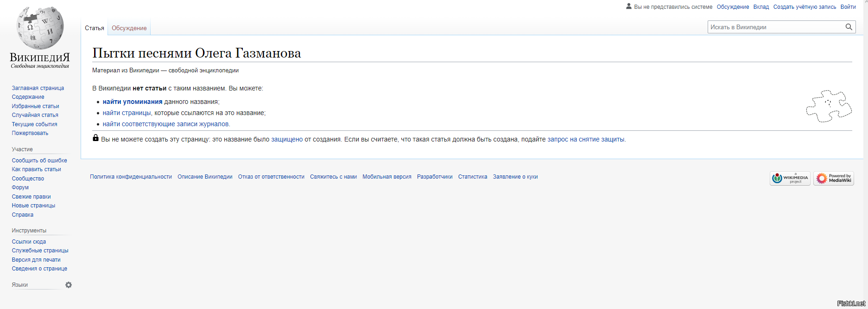Open Как править статьи link

click(x=37, y=169)
